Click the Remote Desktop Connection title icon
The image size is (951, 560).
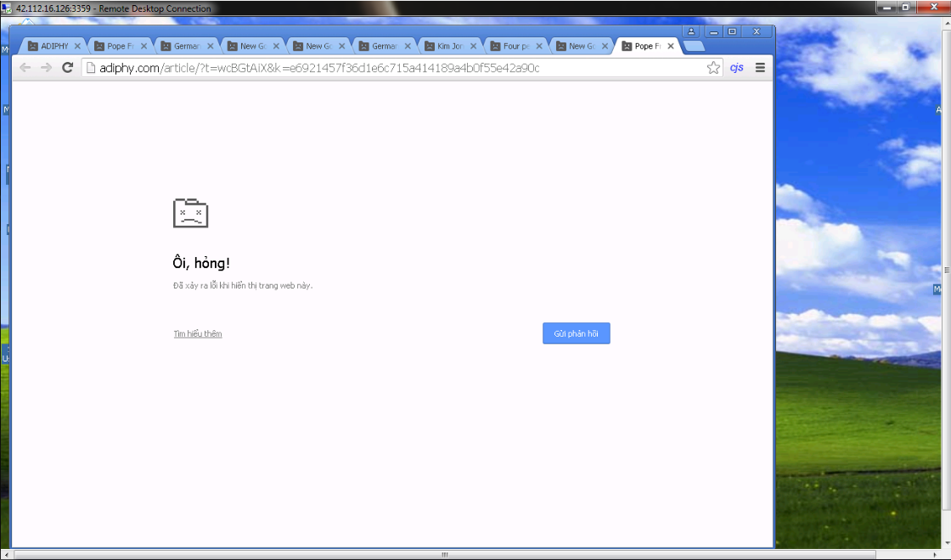[x=7, y=8]
